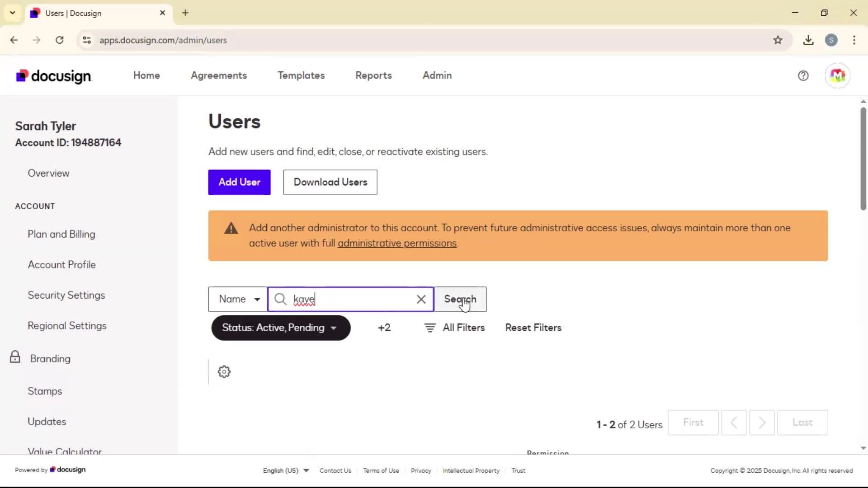Open the Privacy footer link
Viewport: 868px width, 488px height.
(421, 470)
